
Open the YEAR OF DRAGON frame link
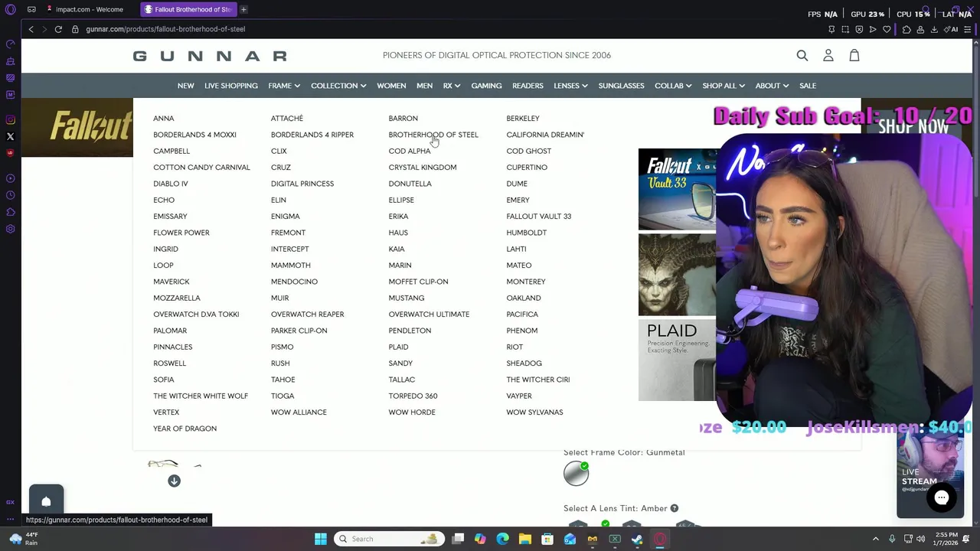click(185, 429)
